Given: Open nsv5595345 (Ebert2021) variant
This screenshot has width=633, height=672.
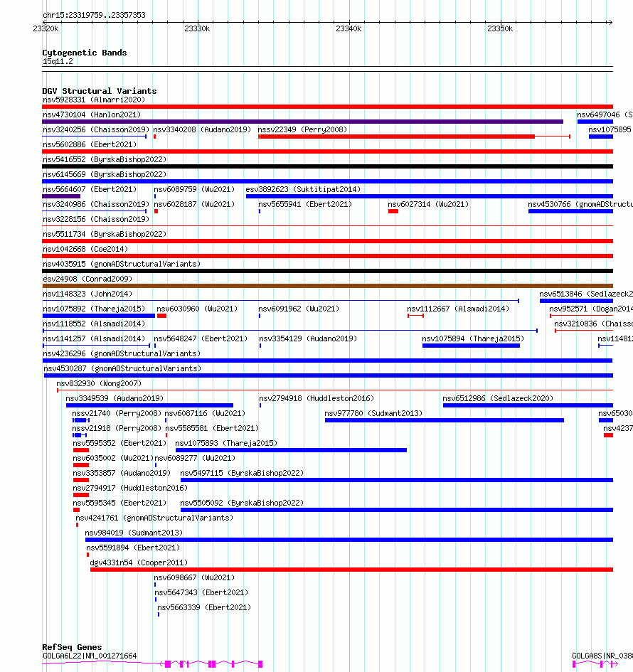Looking at the screenshot, I should [x=119, y=503].
